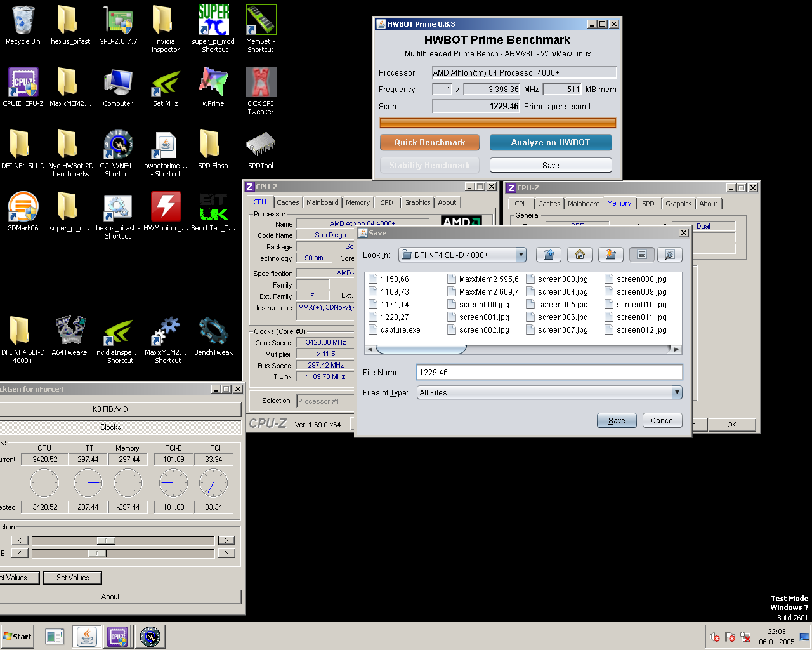The width and height of the screenshot is (812, 650).
Task: Open the Processor #1 selection dropdown in CPU-Z
Action: [x=325, y=401]
